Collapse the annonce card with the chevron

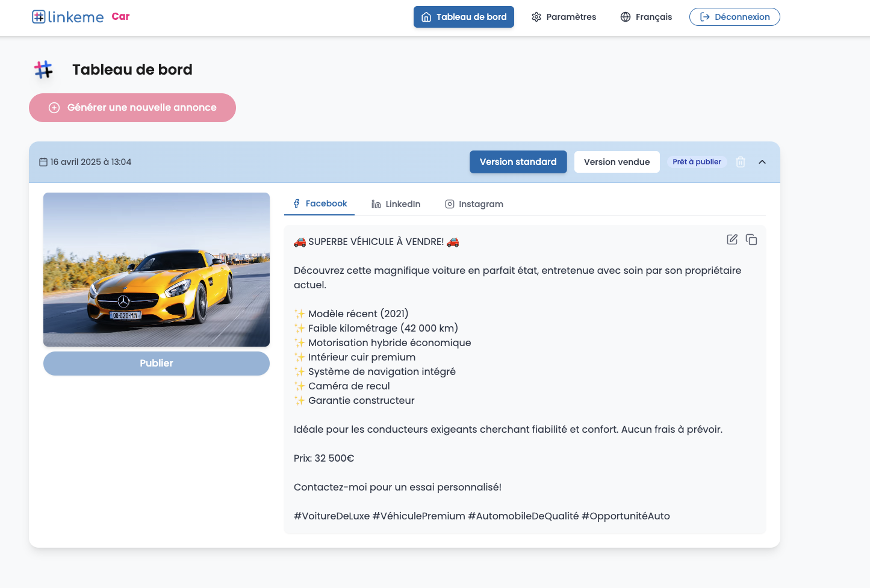click(762, 161)
